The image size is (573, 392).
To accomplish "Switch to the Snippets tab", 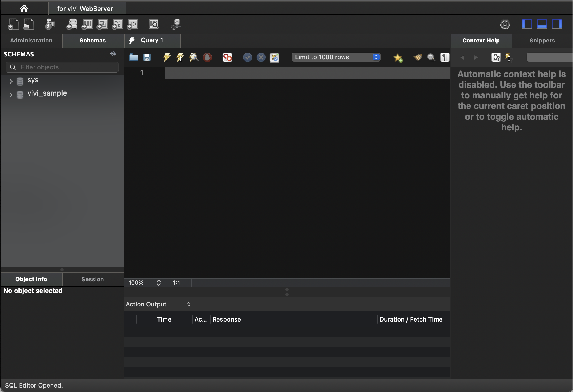I will [542, 41].
